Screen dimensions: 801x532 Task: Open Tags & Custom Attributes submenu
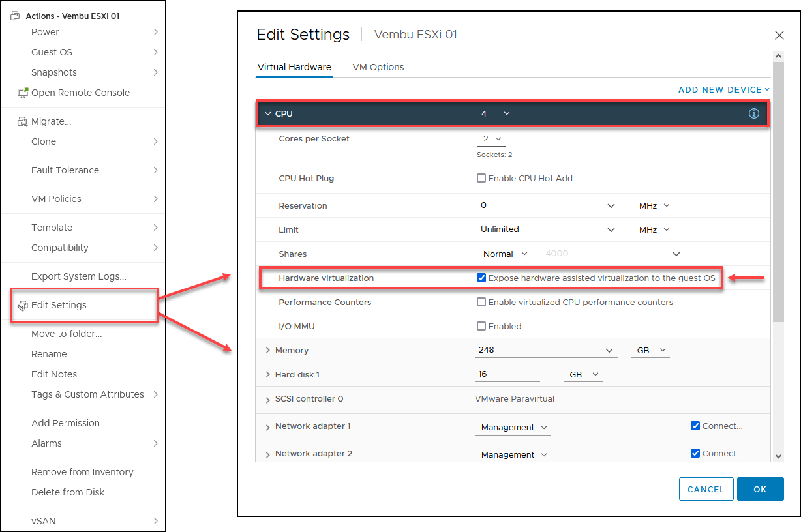point(83,394)
